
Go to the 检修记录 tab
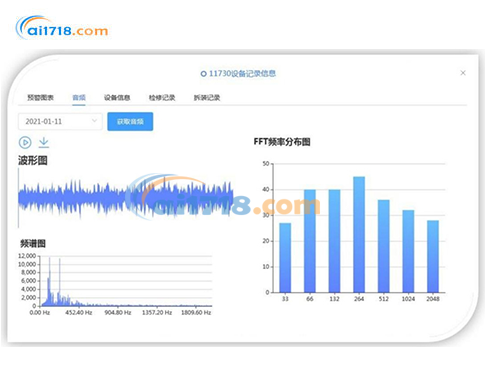click(162, 98)
